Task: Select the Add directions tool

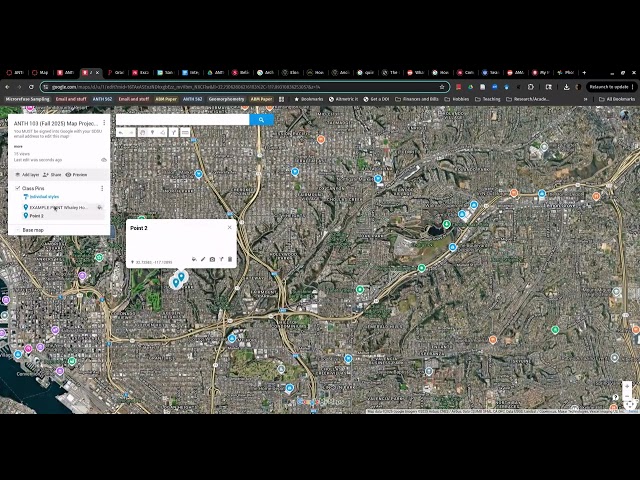Action: point(173,133)
